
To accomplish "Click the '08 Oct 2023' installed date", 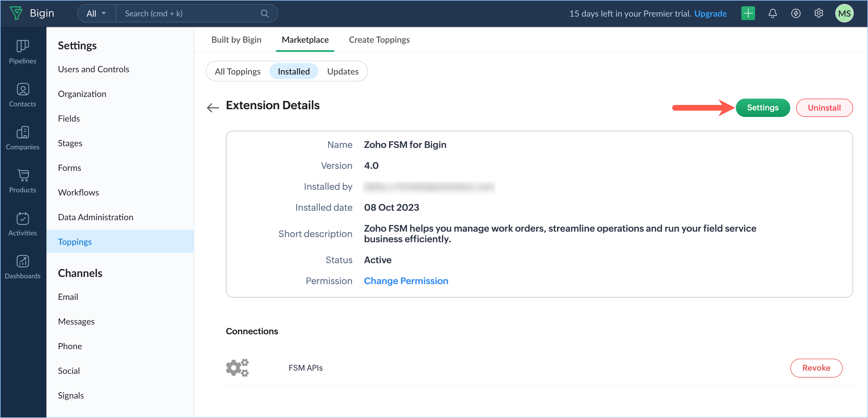I will coord(391,207).
